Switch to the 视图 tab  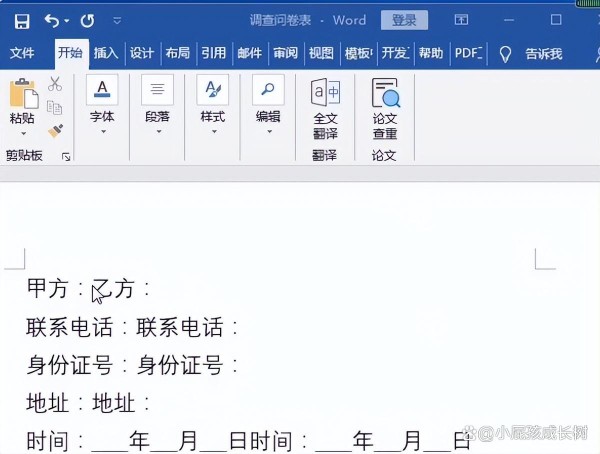(x=321, y=53)
